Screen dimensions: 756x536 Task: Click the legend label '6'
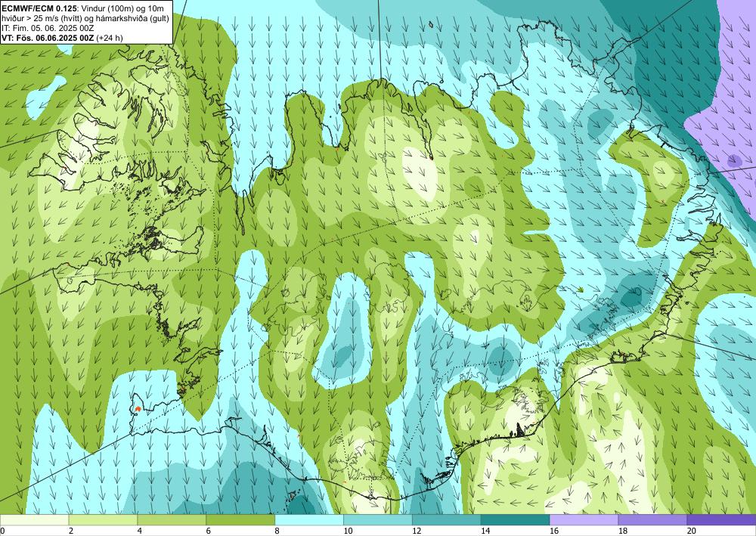point(209,531)
